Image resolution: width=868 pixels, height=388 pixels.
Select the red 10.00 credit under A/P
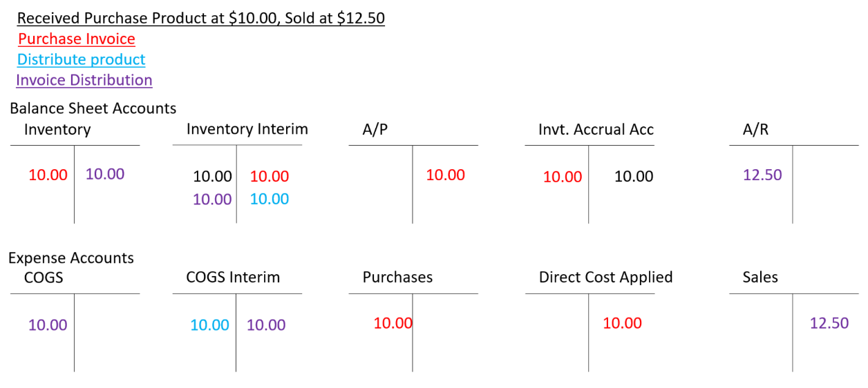(445, 175)
